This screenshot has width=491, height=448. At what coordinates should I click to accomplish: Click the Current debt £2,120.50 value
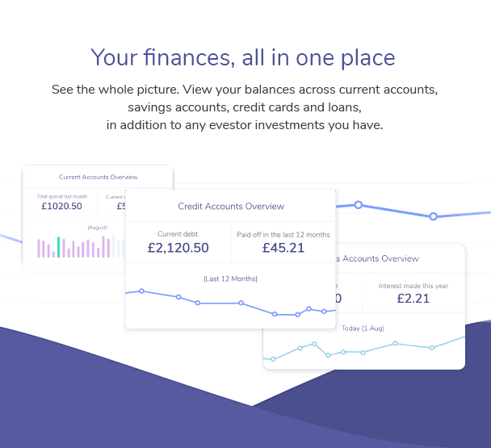tap(178, 248)
